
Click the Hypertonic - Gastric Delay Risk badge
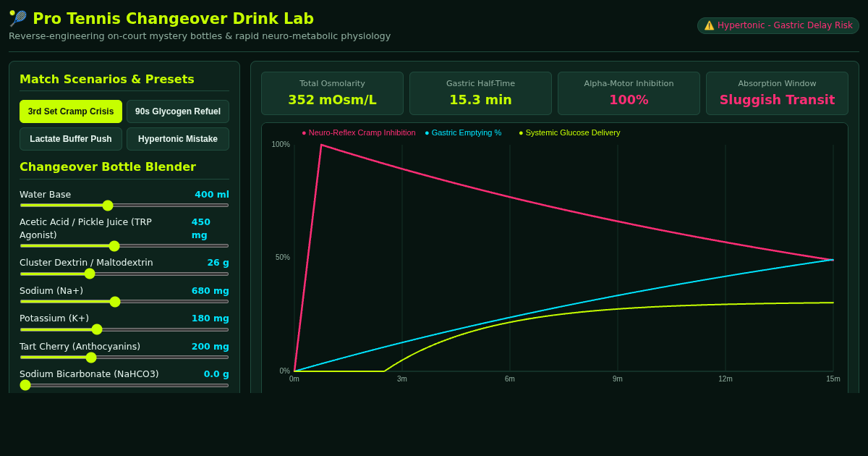778,25
